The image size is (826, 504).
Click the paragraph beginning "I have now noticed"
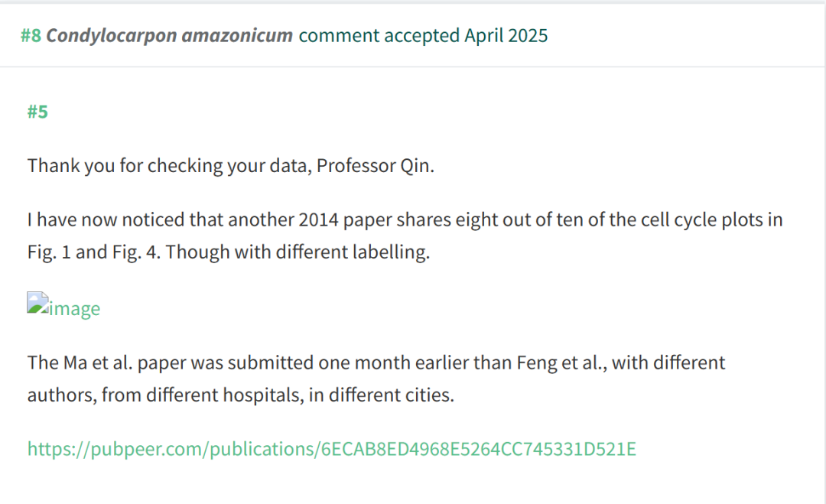[405, 236]
